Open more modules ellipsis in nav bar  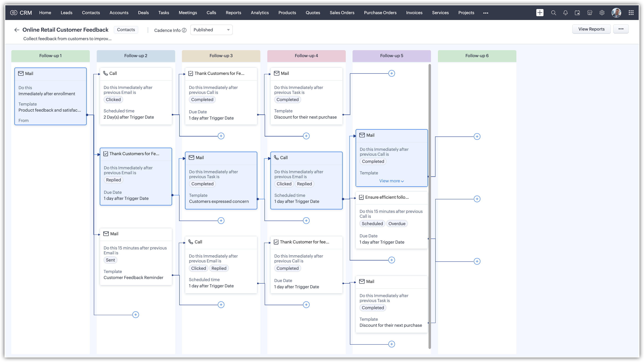pos(485,13)
